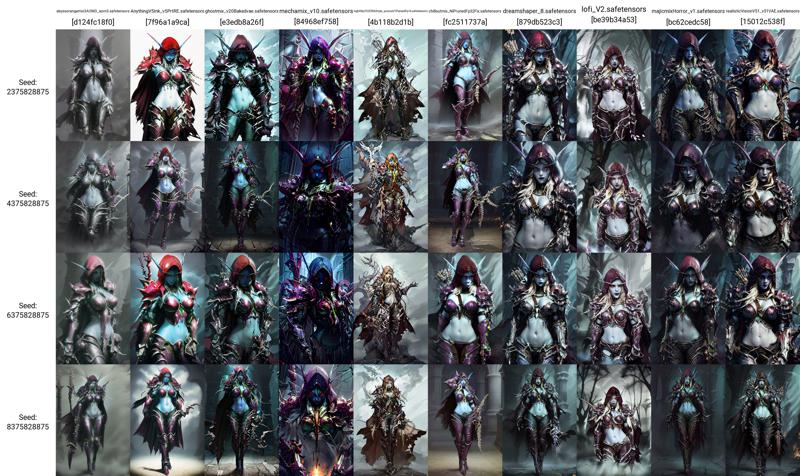Screen dimensions: 800x476
Task: Open the [fc2511737a] image for seed 6375828875
Action: pyautogui.click(x=465, y=308)
